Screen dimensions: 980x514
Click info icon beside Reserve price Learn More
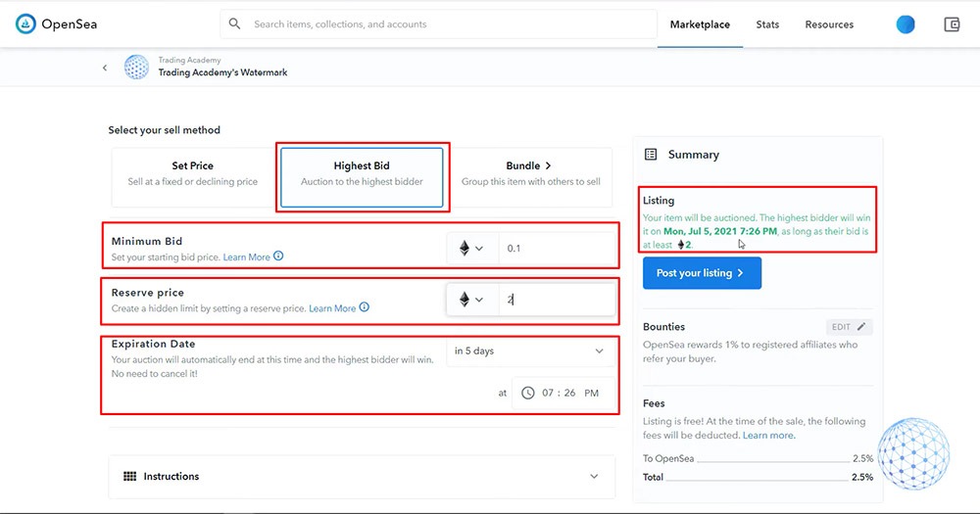[365, 307]
